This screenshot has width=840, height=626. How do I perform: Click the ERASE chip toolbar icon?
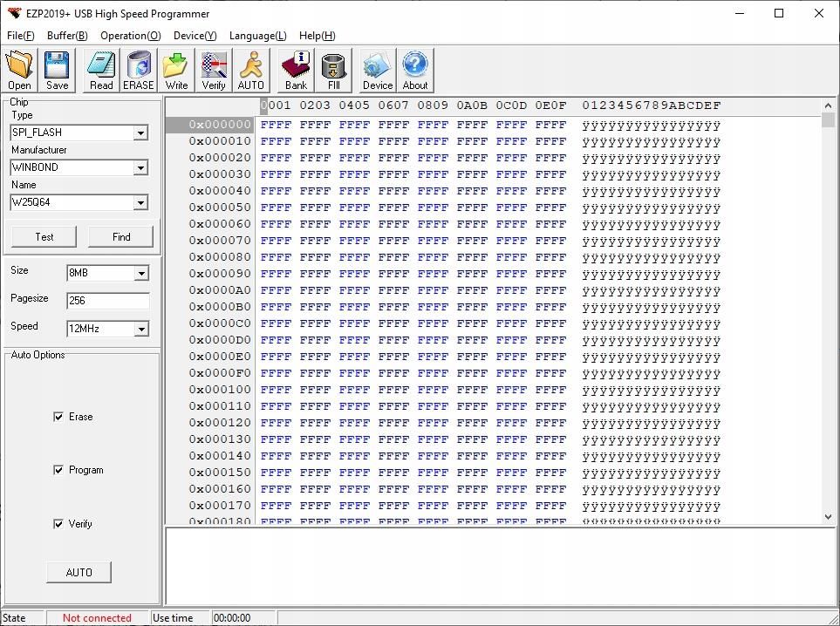point(138,71)
